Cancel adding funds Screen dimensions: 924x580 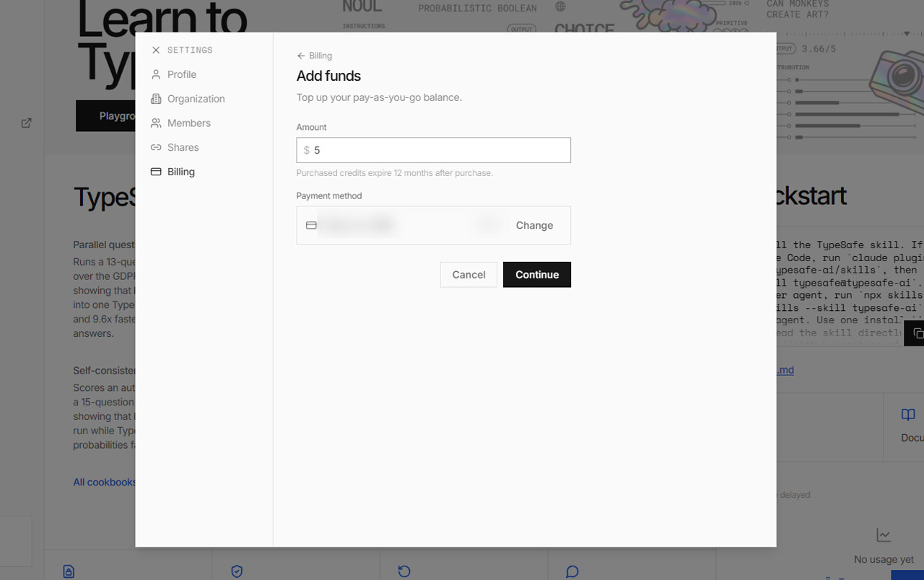(468, 274)
